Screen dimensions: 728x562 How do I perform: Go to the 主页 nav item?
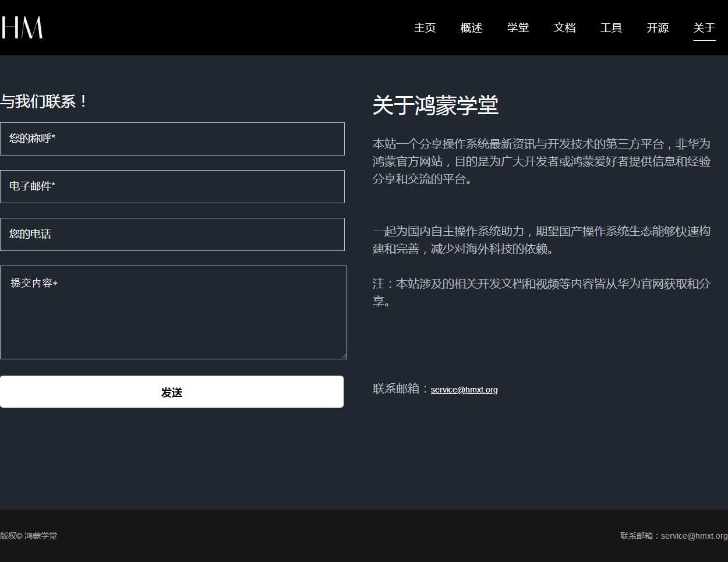pyautogui.click(x=425, y=28)
